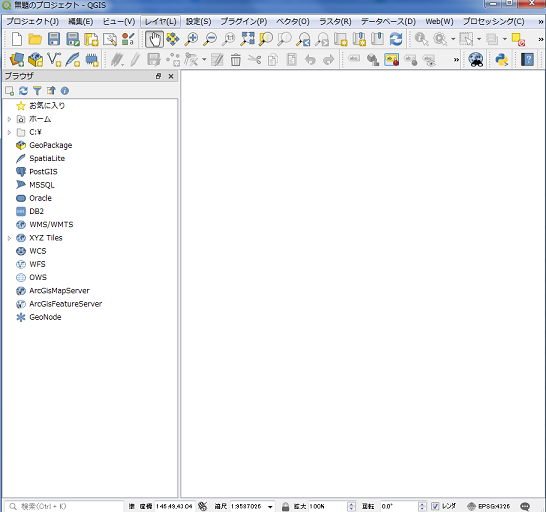Toggle the Browser properties info icon

(65, 91)
